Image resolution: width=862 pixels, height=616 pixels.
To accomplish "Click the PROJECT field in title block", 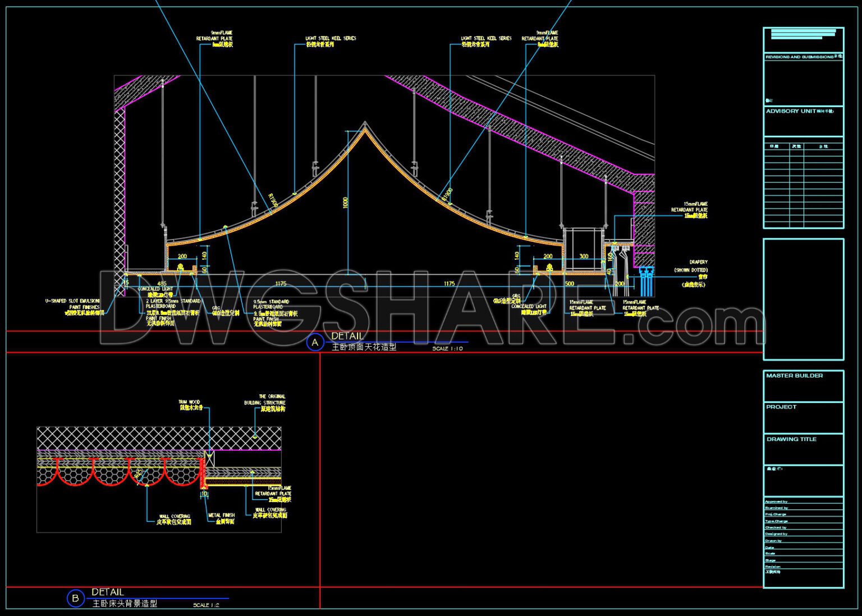I will [x=780, y=407].
